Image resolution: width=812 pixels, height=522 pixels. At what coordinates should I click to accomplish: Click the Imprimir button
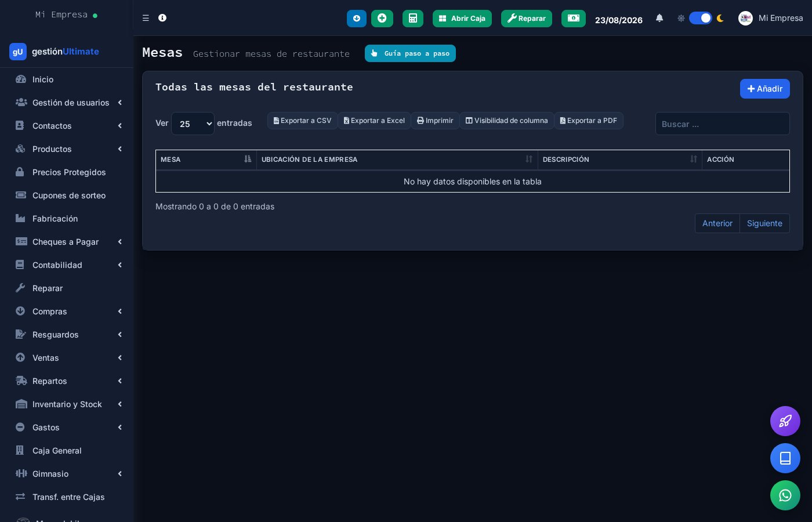pyautogui.click(x=435, y=121)
